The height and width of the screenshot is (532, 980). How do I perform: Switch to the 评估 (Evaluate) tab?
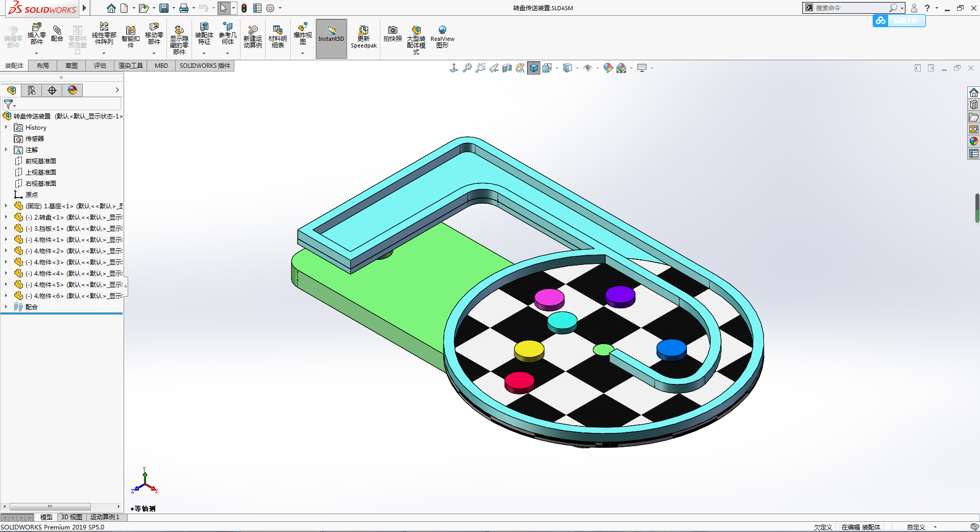coord(100,65)
